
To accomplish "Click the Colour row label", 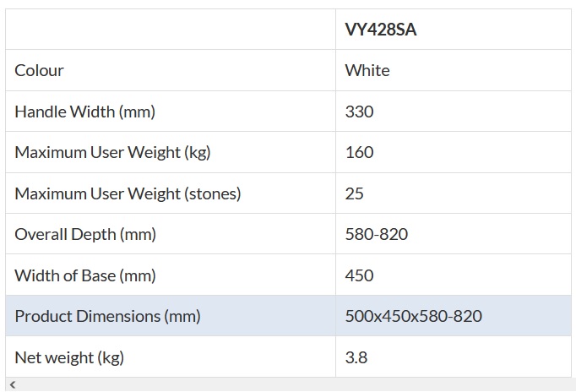I will tap(40, 70).
